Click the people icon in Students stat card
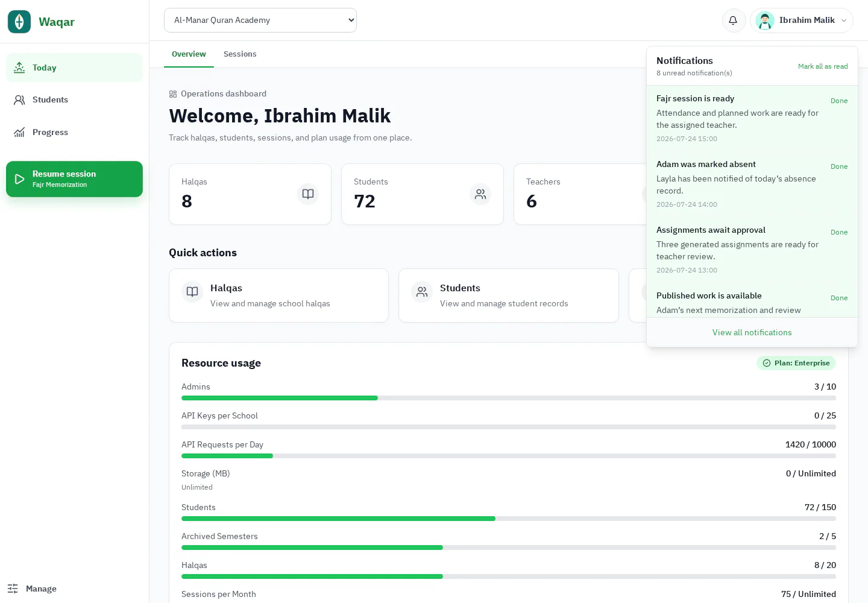This screenshot has height=603, width=868. (480, 194)
